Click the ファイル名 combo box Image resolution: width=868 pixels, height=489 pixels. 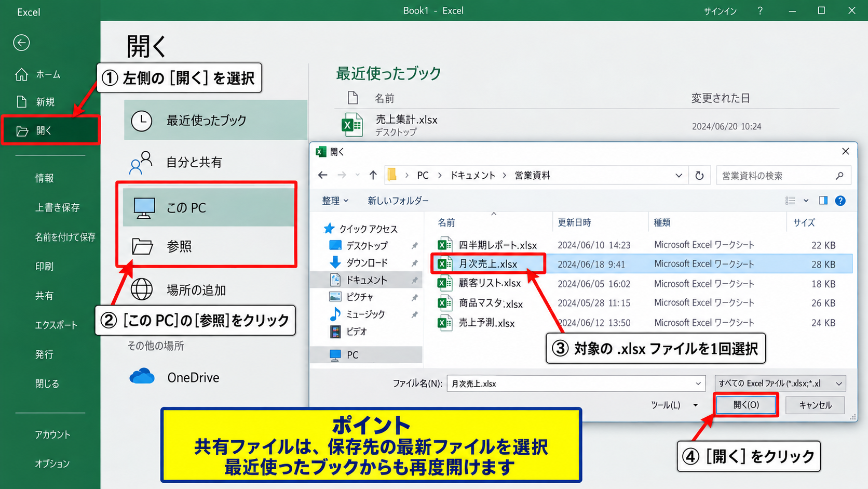click(576, 384)
